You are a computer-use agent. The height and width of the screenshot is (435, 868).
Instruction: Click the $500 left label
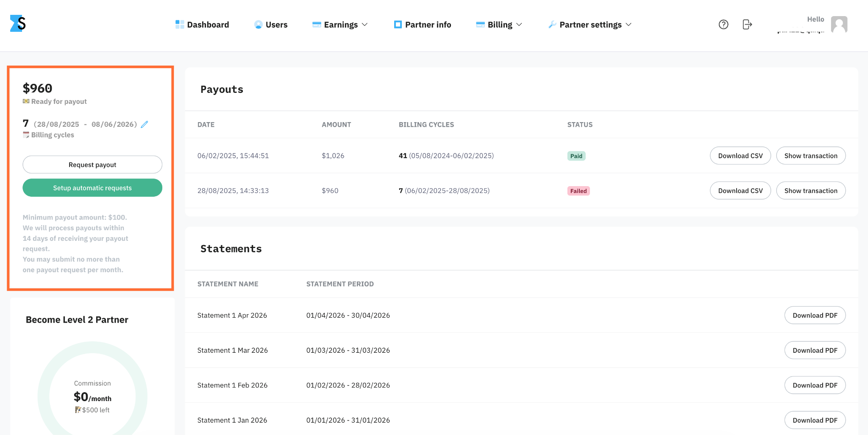coord(96,410)
